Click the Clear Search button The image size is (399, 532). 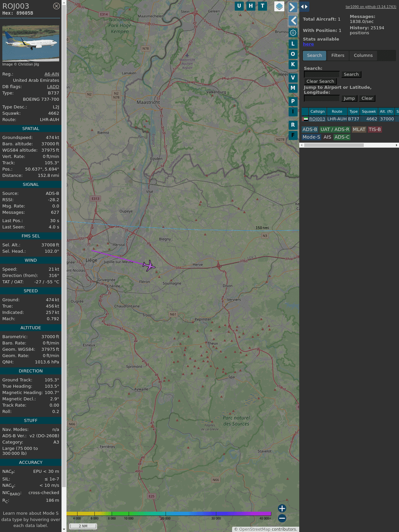click(x=320, y=81)
